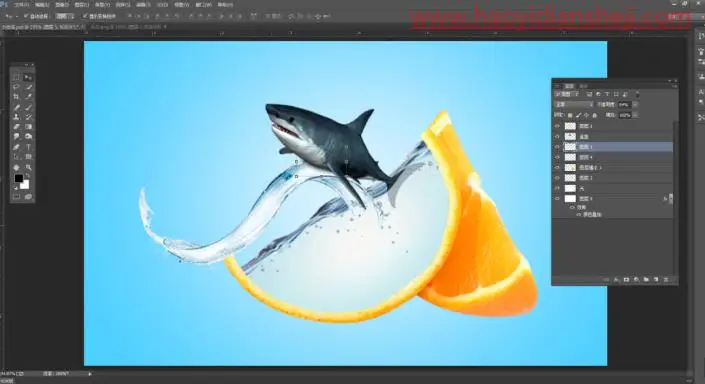Select the Clone Stamp tool
The image size is (705, 384).
(17, 117)
